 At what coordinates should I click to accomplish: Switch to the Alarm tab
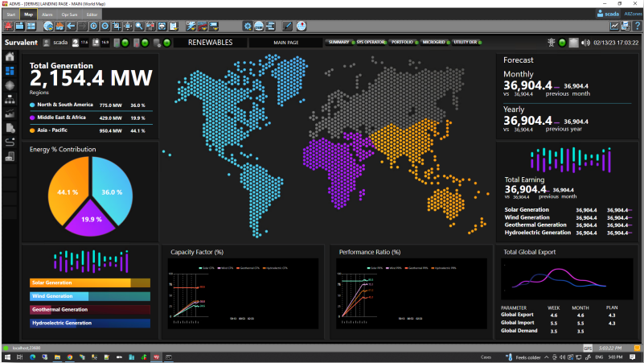point(47,14)
